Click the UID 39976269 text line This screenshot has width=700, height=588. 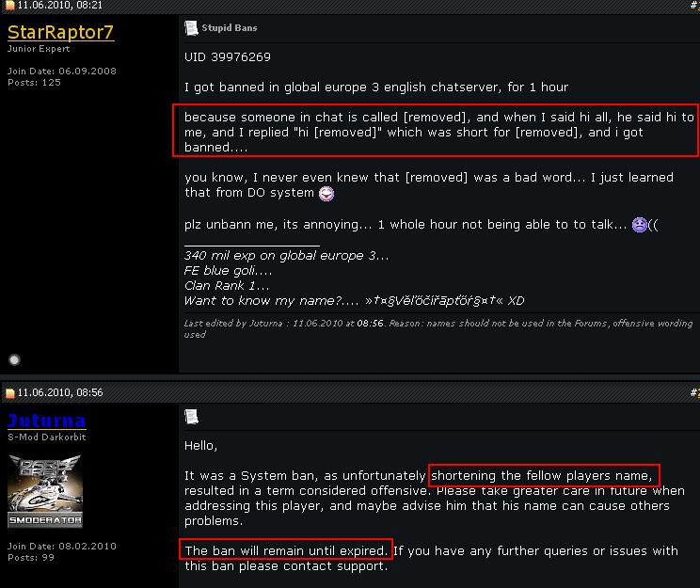coord(228,57)
